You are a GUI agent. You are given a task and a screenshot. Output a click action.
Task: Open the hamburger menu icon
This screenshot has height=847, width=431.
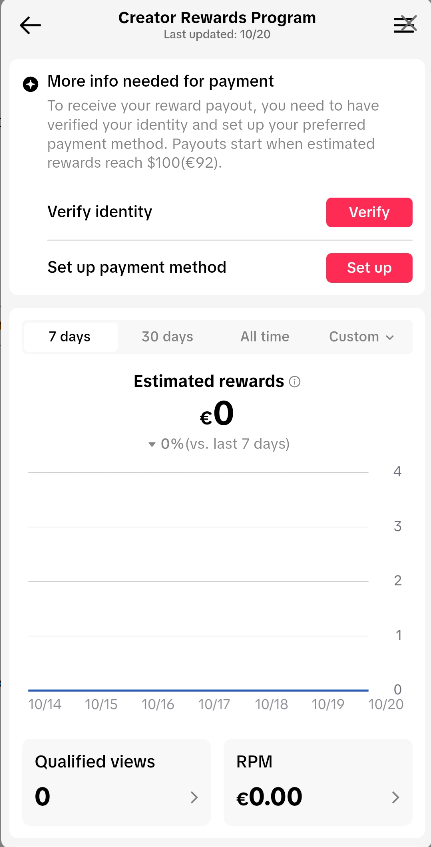click(404, 25)
